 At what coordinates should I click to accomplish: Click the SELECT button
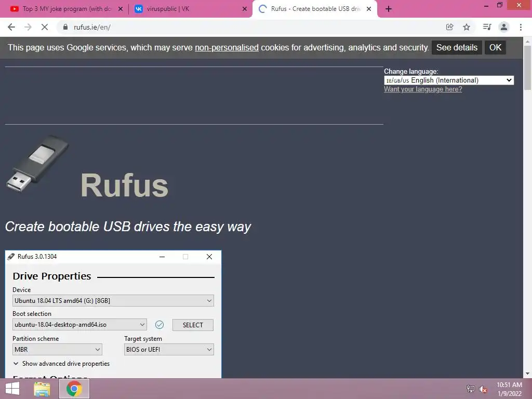193,325
